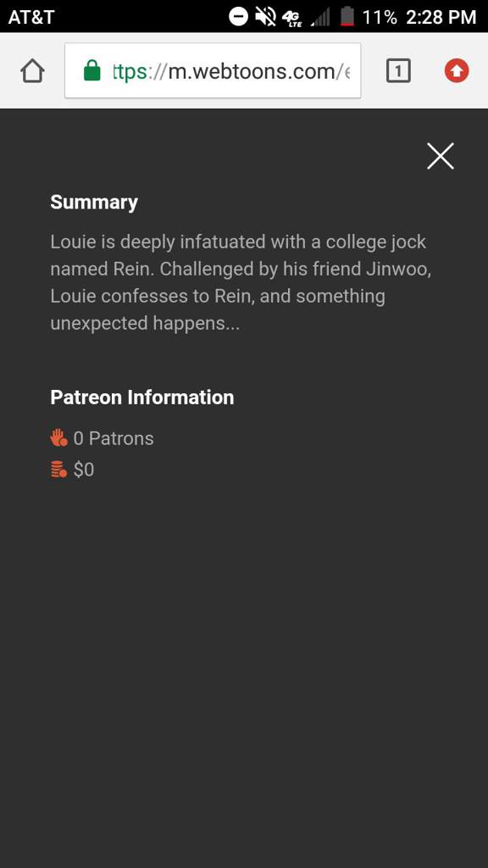
Task: Focus the m.webtoons.com address bar
Action: pyautogui.click(x=213, y=71)
